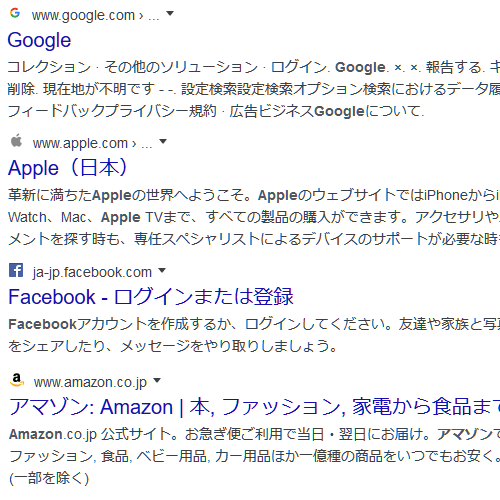Click the Facebook result description snippet
The height and width of the screenshot is (500, 500).
click(254, 335)
